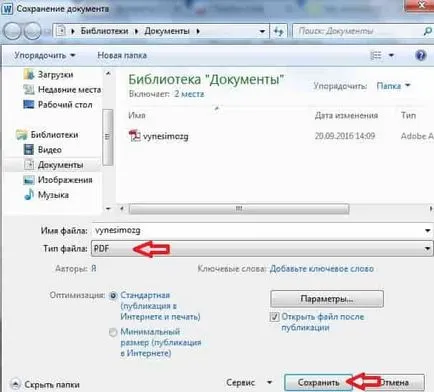Open the view options dropdown arrow

[391, 55]
